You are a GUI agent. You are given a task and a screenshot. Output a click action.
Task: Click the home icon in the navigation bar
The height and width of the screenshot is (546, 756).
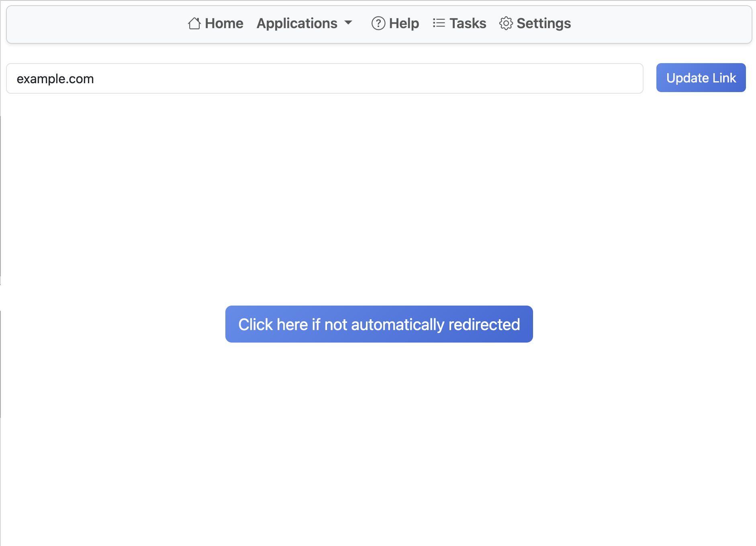tap(194, 23)
